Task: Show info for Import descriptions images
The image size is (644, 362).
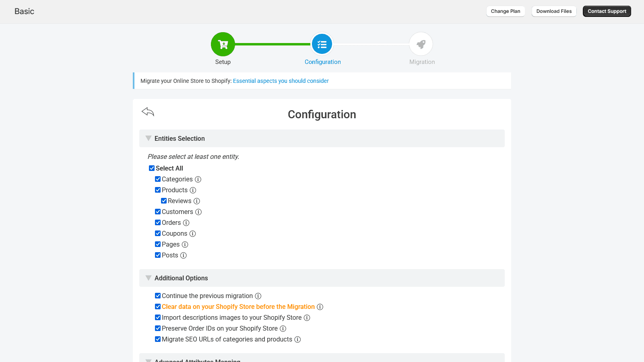Action: [x=307, y=318]
